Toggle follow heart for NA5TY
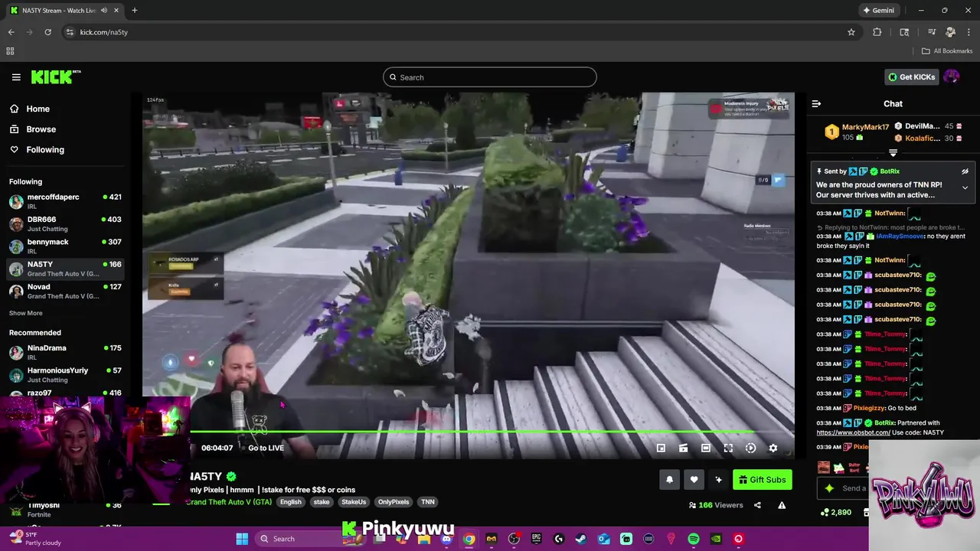The width and height of the screenshot is (980, 551). coord(694,480)
